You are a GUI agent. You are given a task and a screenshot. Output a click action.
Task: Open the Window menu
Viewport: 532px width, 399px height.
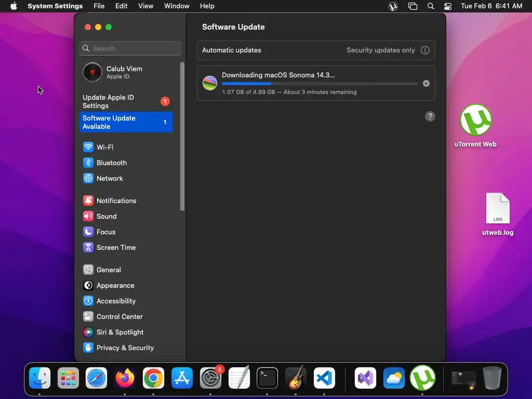click(x=177, y=6)
